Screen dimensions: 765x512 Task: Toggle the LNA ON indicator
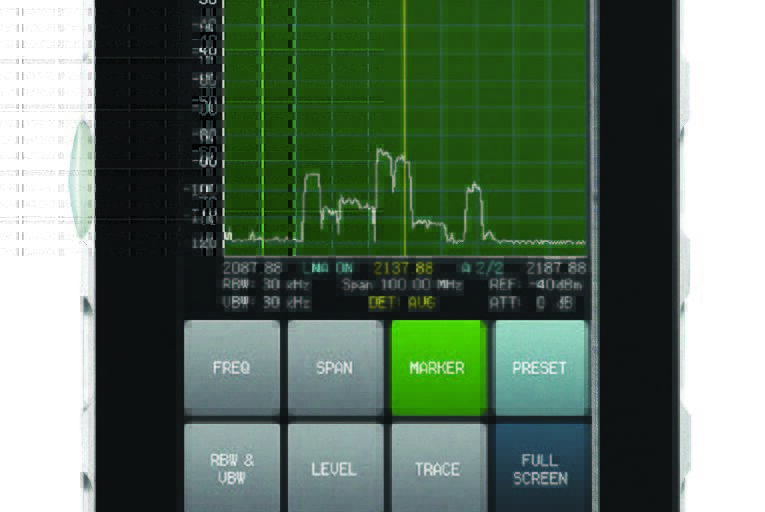click(x=329, y=269)
